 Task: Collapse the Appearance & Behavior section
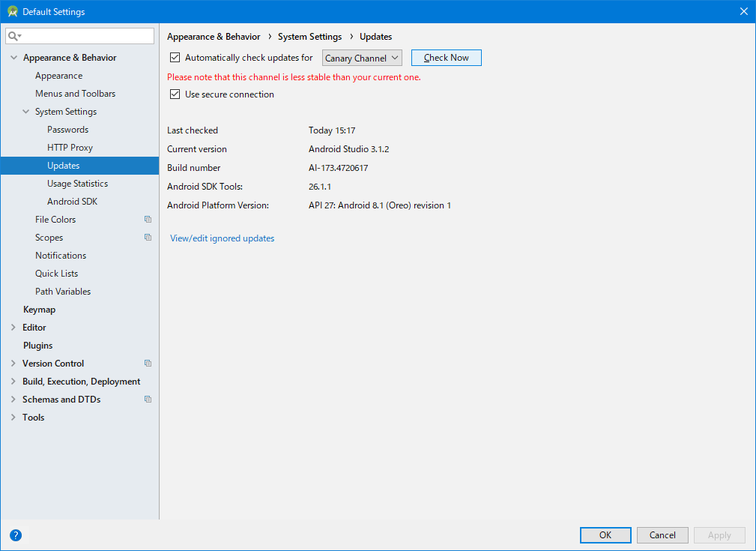[x=13, y=57]
